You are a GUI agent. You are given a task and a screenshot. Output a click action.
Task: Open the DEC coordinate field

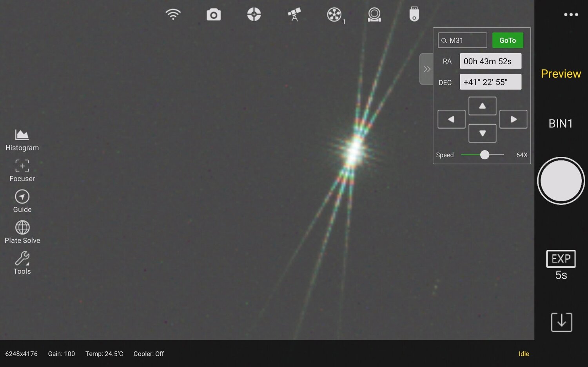click(490, 82)
